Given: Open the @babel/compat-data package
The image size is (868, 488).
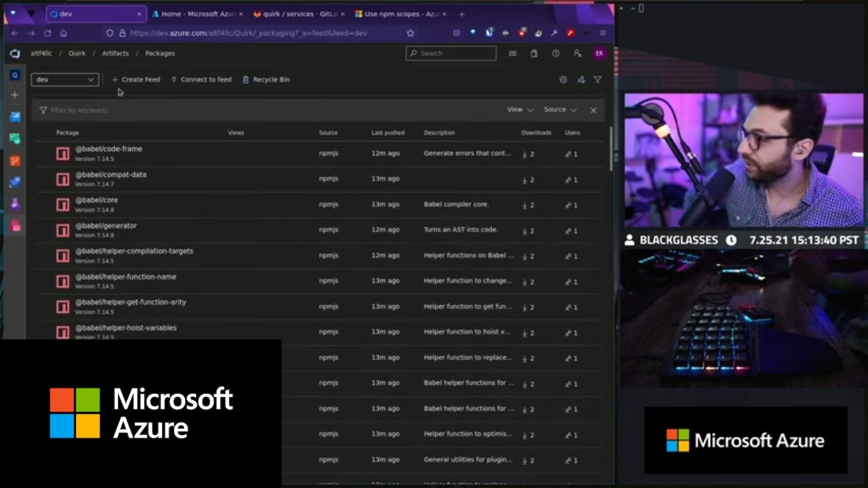Looking at the screenshot, I should 111,175.
